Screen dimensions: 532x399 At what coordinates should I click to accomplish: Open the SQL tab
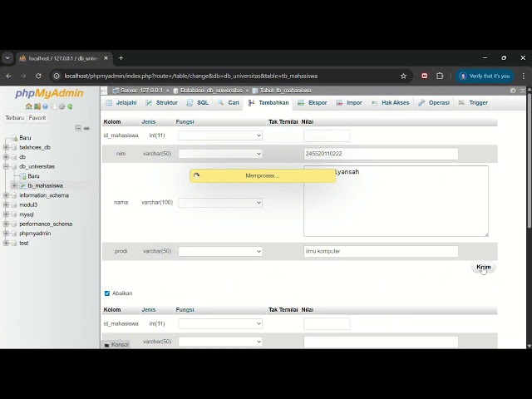pyautogui.click(x=198, y=103)
